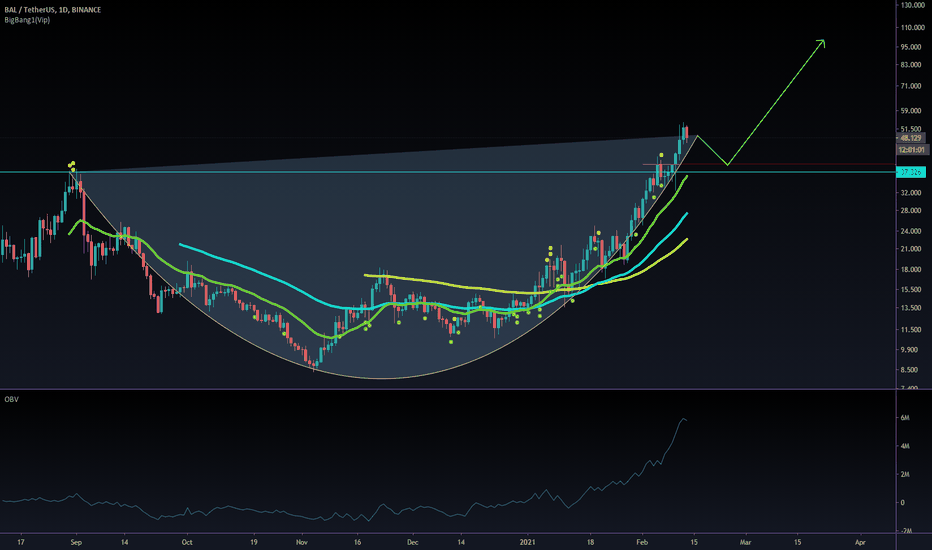Click the 83.000 price axis label
The height and width of the screenshot is (550, 932).
point(911,65)
